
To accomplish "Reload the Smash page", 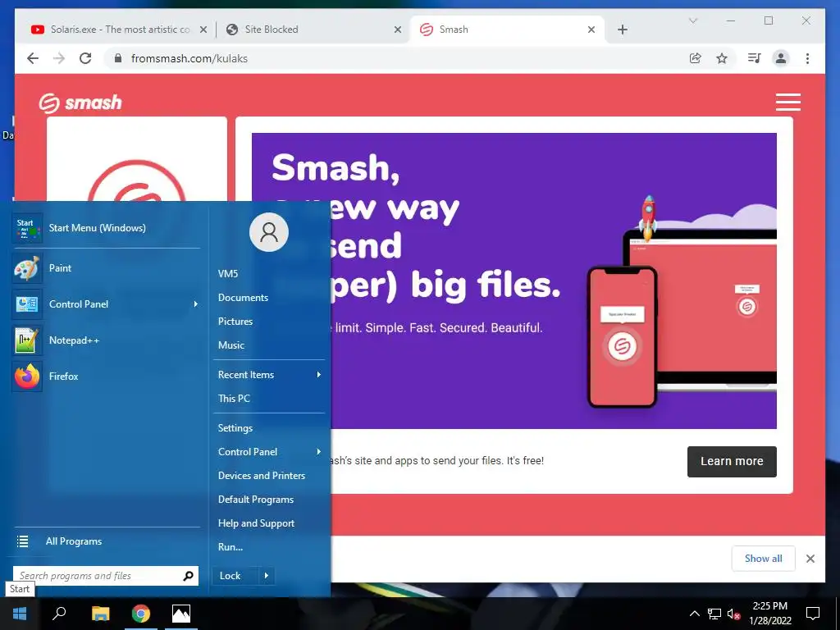I will 85,58.
